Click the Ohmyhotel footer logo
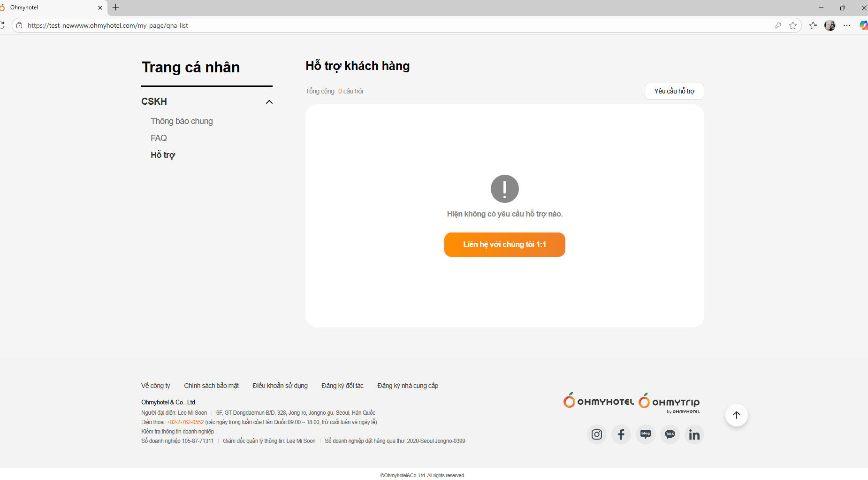The height and width of the screenshot is (480, 868). click(599, 401)
